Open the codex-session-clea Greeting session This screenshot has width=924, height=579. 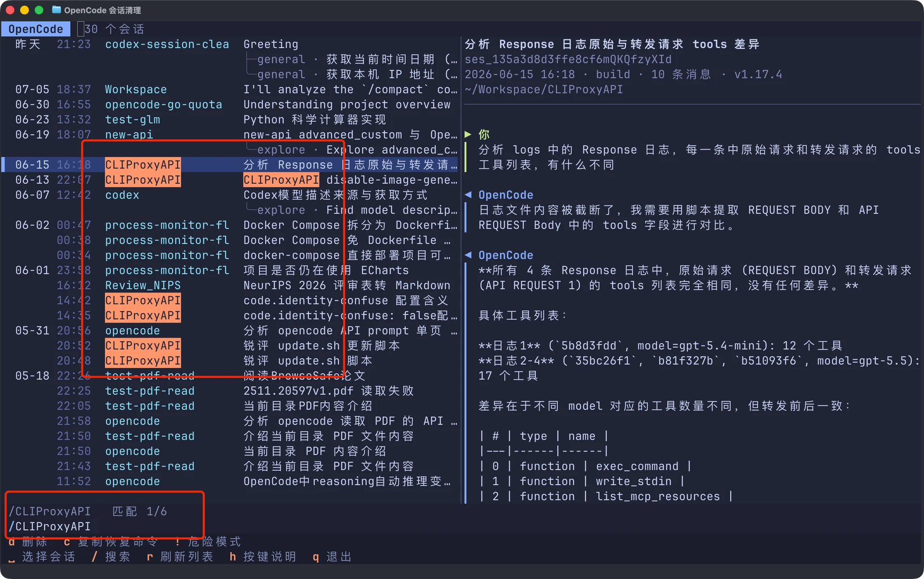[x=230, y=44]
